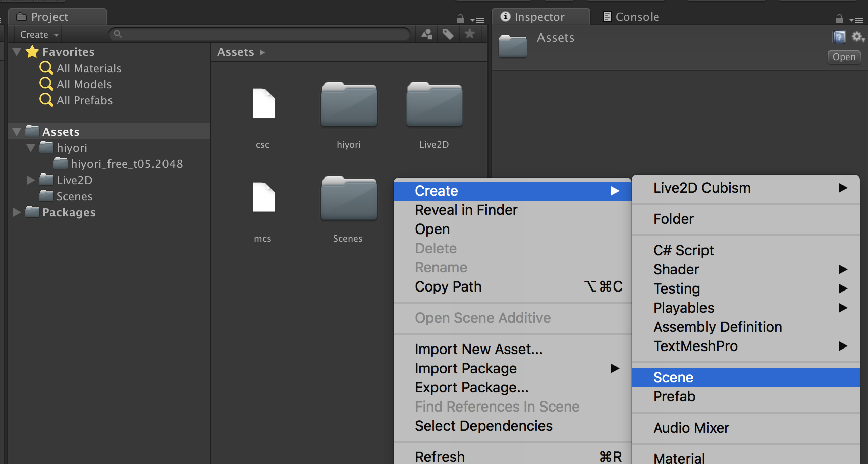Select C# Script in the Create submenu
The width and height of the screenshot is (868, 464).
tap(683, 251)
